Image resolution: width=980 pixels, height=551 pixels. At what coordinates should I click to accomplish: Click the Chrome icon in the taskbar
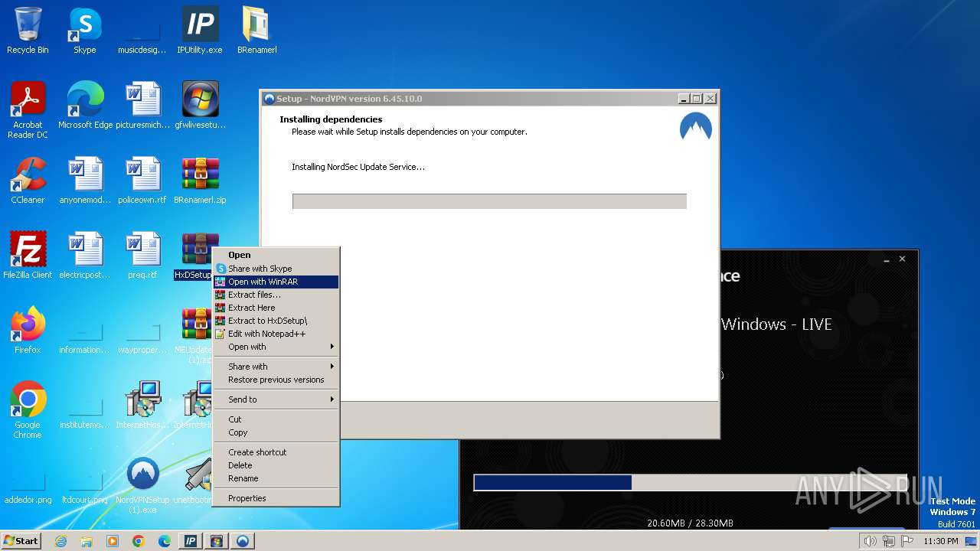pos(139,541)
